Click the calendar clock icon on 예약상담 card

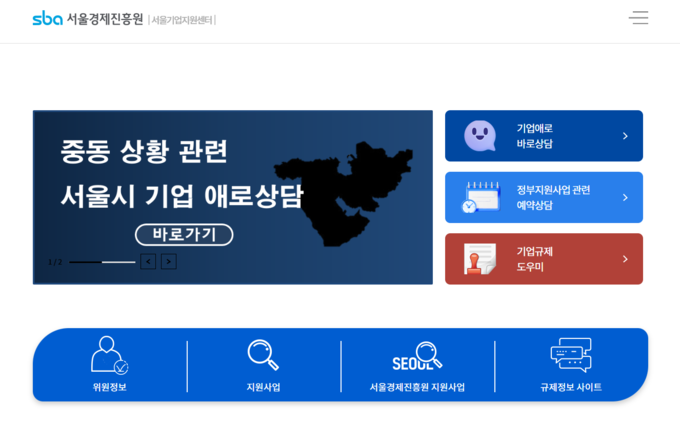click(x=480, y=197)
